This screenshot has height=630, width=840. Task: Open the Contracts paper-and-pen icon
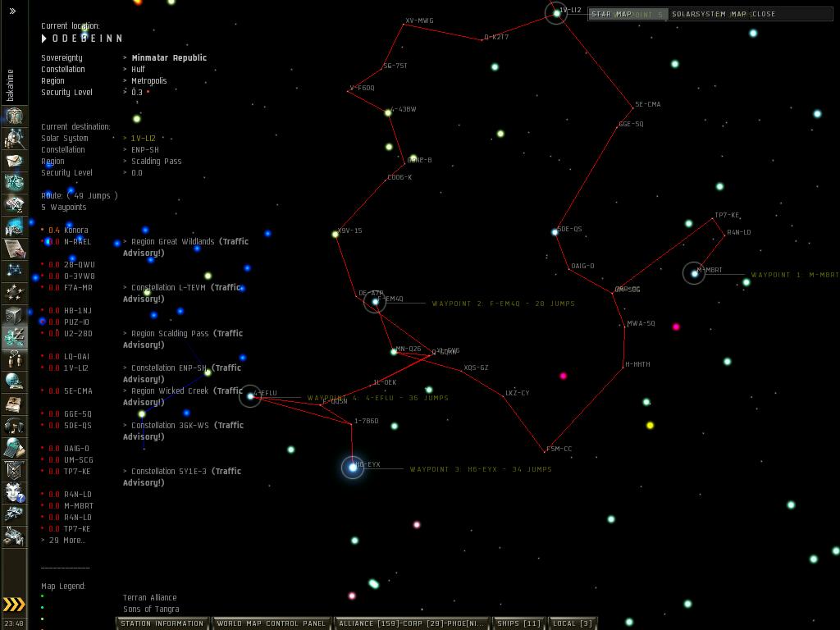pyautogui.click(x=14, y=248)
